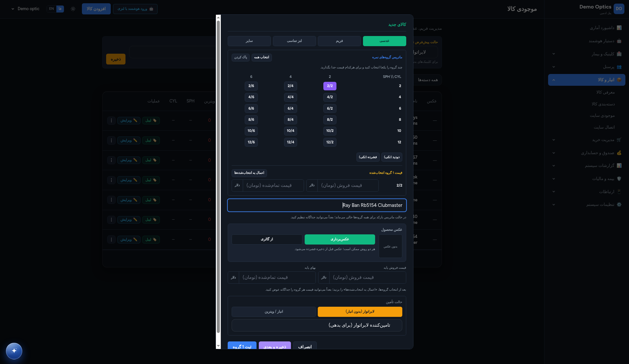The width and height of the screenshot is (629, 364).
Task: Select the 4/4 matrix group
Action: [290, 97]
